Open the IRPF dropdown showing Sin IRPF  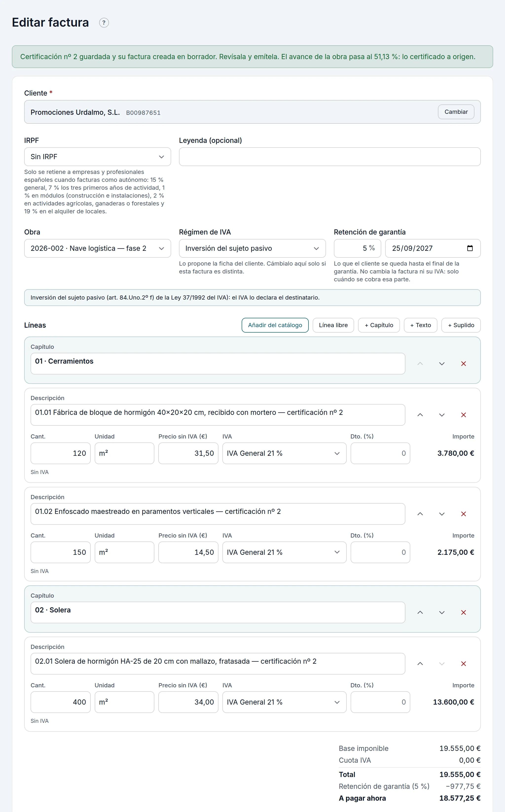pyautogui.click(x=98, y=157)
